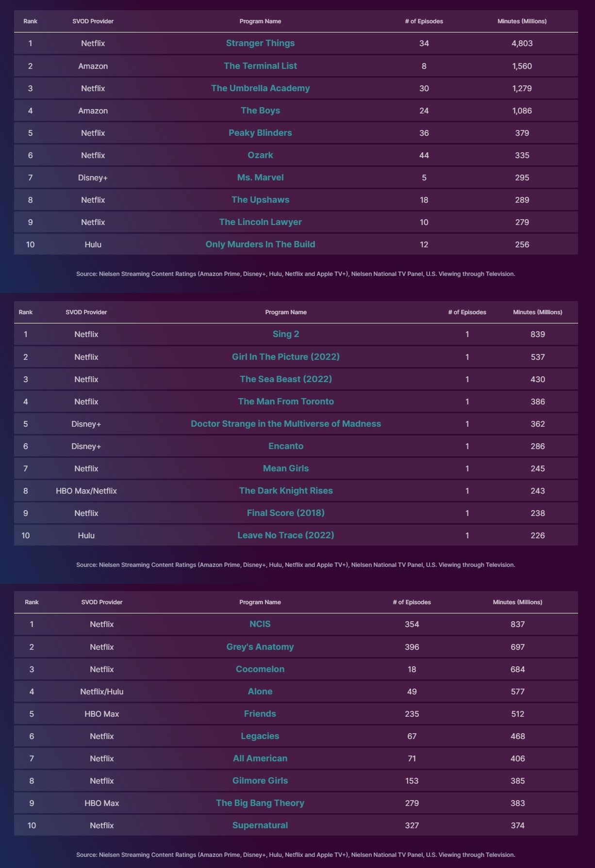Click The Big Bang Theory link
The width and height of the screenshot is (595, 868).
[x=260, y=803]
